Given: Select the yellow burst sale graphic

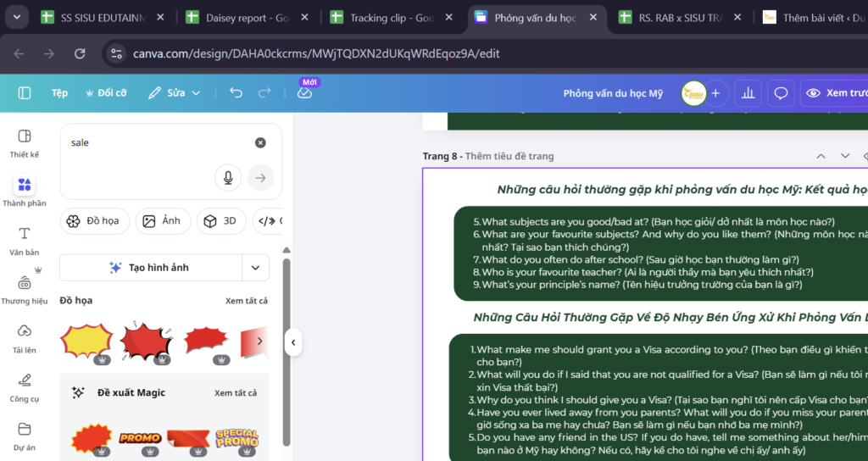Looking at the screenshot, I should coord(86,341).
